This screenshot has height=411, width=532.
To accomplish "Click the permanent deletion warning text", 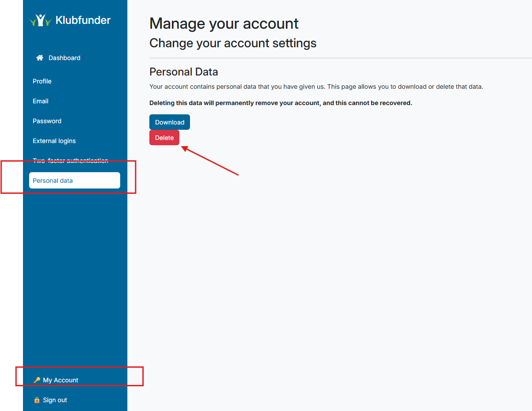I will click(x=281, y=102).
